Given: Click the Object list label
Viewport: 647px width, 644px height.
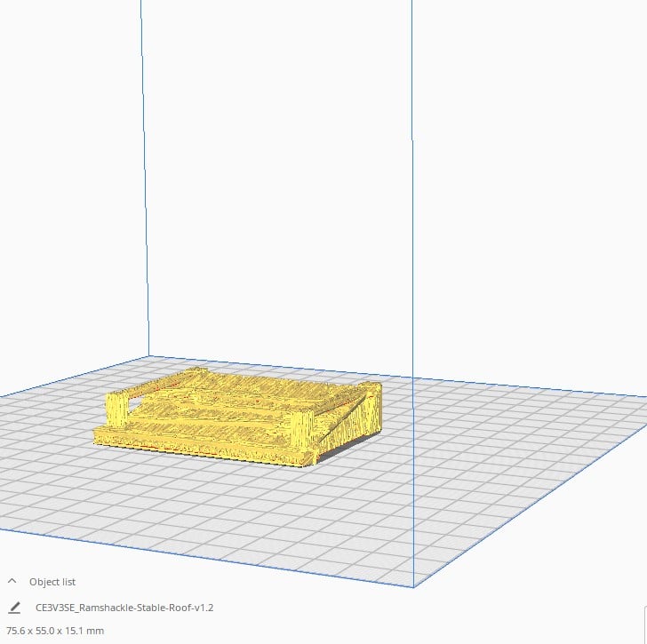Looking at the screenshot, I should (x=52, y=582).
